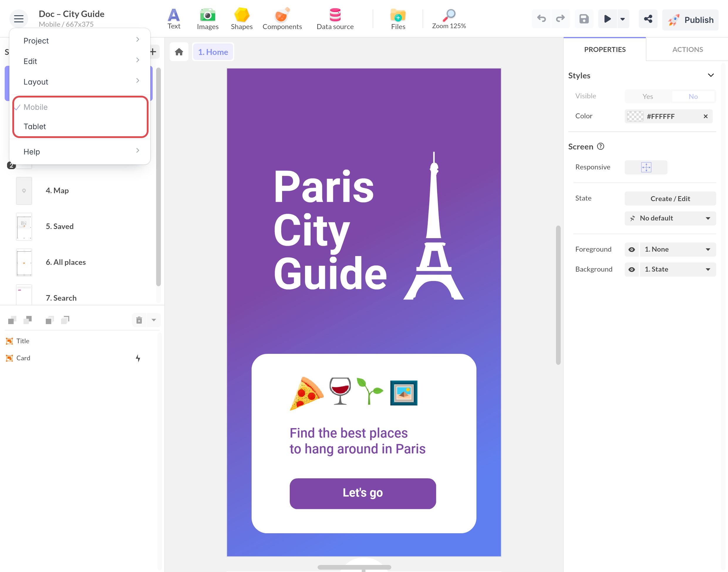Open the Foreground 1. None dropdown
This screenshot has width=728, height=572.
pos(678,250)
